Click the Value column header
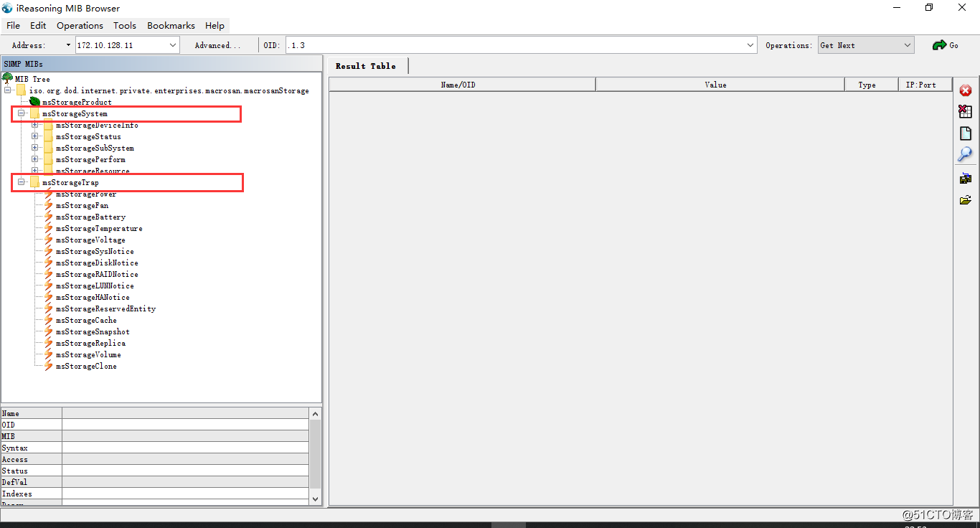Screen dimensions: 980x528 click(x=720, y=85)
